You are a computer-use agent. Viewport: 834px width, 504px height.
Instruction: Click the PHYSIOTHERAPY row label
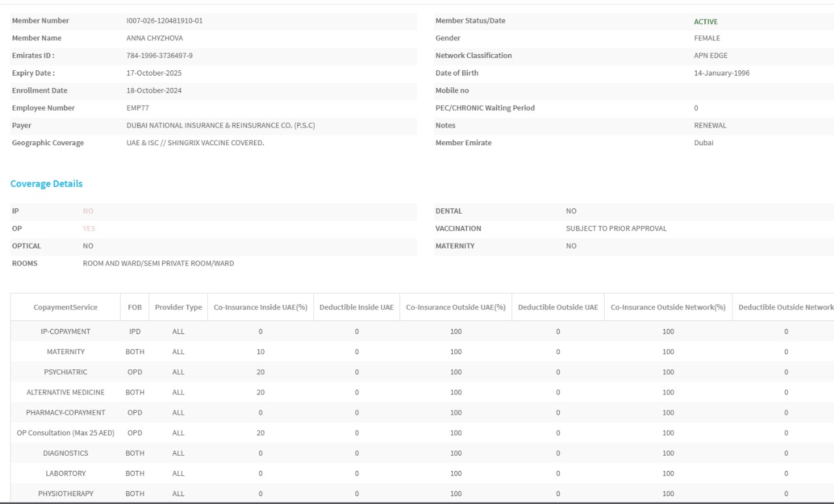click(66, 493)
